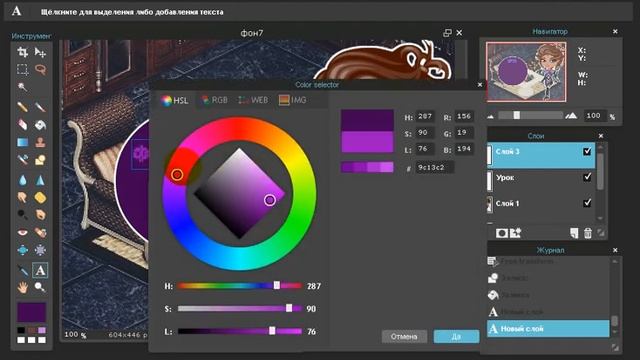The height and width of the screenshot is (360, 640).
Task: Select the Pencil tool
Action: pos(22,107)
